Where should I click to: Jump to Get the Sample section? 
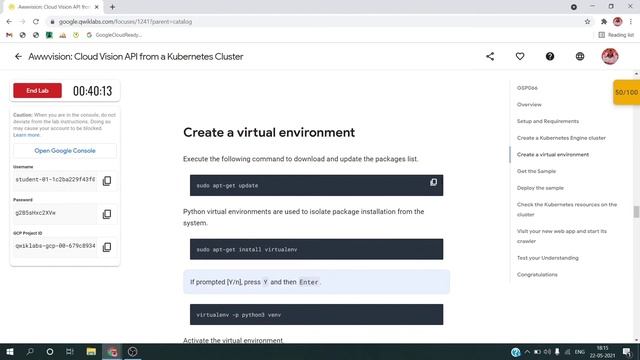(x=536, y=171)
